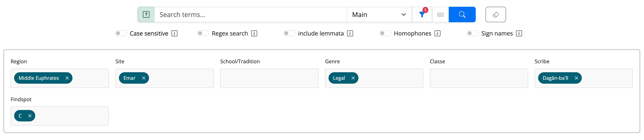The height and width of the screenshot is (140, 644).
Task: Remove the Dagān-baʿlī scribe tag
Action: [x=576, y=78]
